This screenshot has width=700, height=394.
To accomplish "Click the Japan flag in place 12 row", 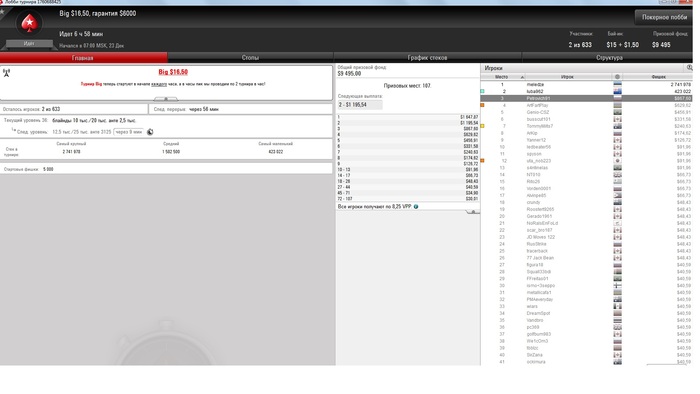I will tap(617, 161).
